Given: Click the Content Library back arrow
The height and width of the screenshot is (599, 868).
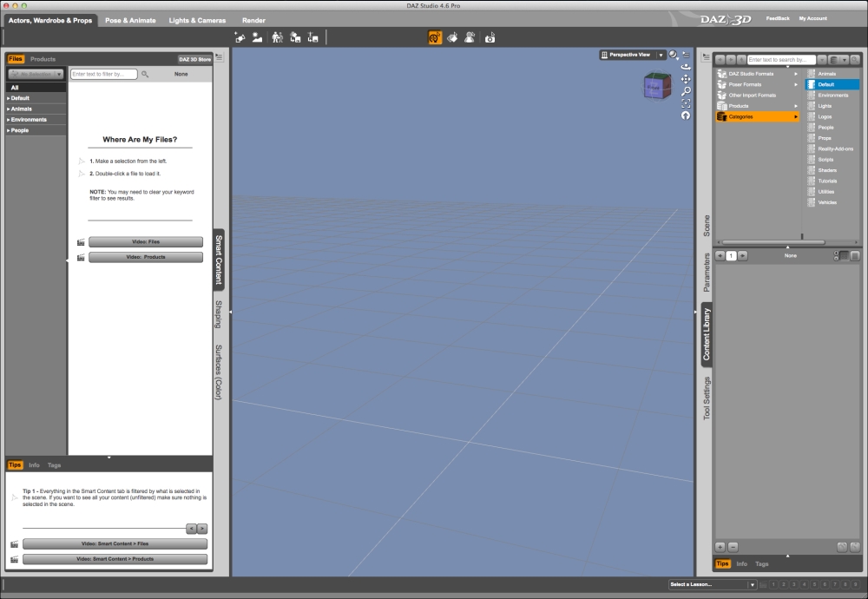Looking at the screenshot, I should point(720,60).
